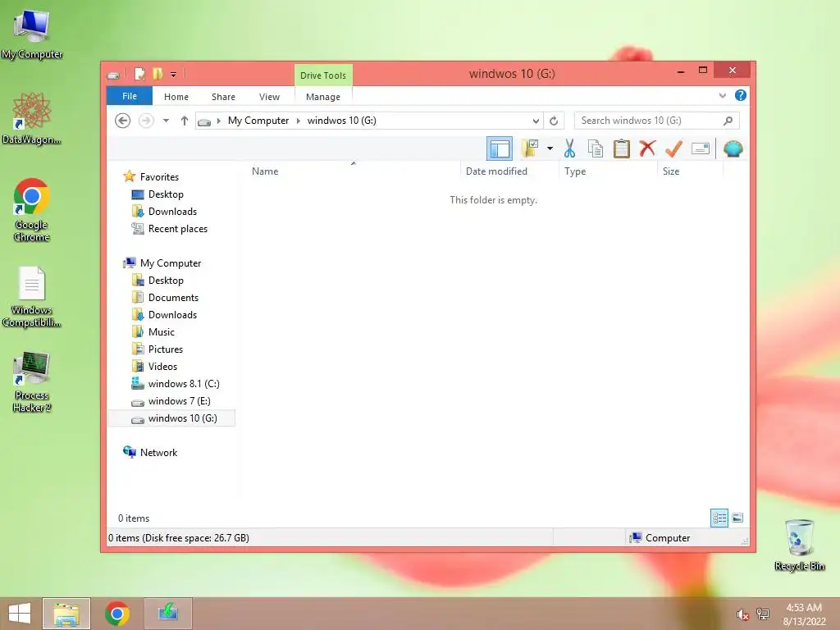Open Desktop under My Computer

pos(166,281)
